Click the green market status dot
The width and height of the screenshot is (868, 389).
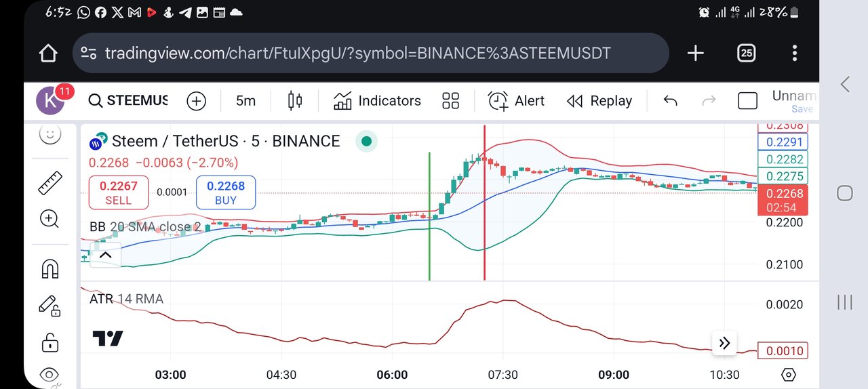coord(367,141)
